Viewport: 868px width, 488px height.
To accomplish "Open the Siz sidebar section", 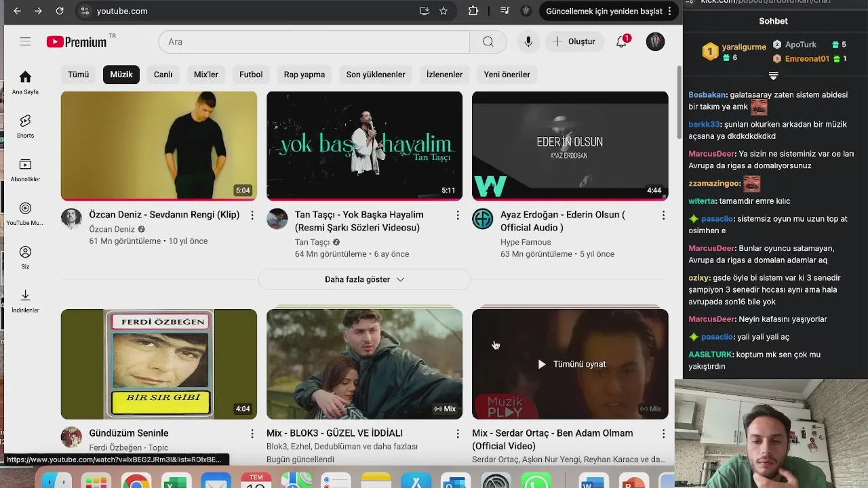I will (25, 257).
